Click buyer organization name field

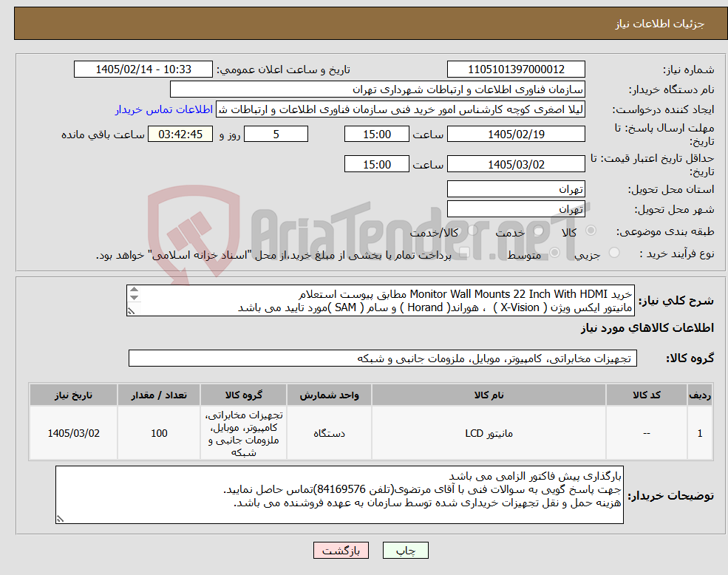[378, 89]
